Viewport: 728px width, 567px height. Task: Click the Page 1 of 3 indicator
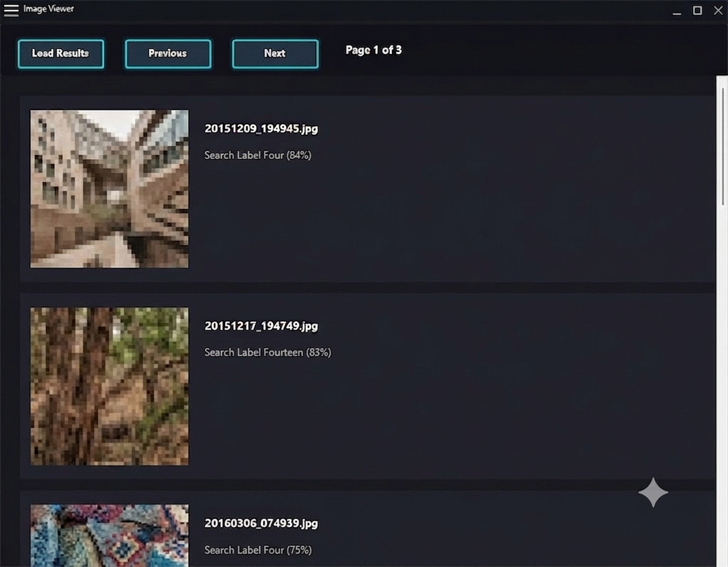374,50
